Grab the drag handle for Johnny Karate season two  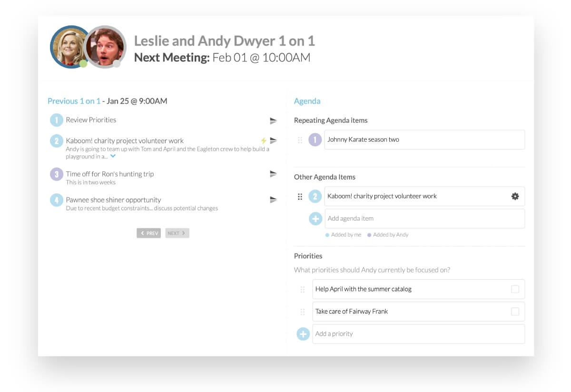click(301, 139)
